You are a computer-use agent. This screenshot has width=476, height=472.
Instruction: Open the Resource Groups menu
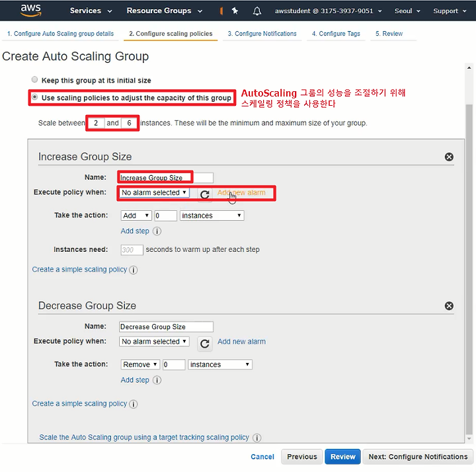(x=164, y=11)
